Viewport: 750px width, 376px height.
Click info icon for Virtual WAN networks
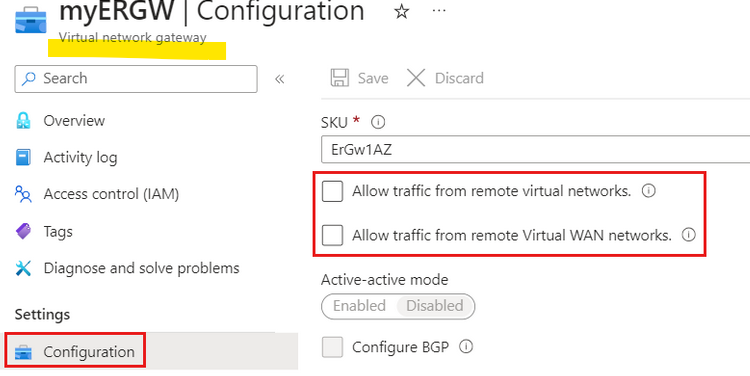tap(688, 235)
